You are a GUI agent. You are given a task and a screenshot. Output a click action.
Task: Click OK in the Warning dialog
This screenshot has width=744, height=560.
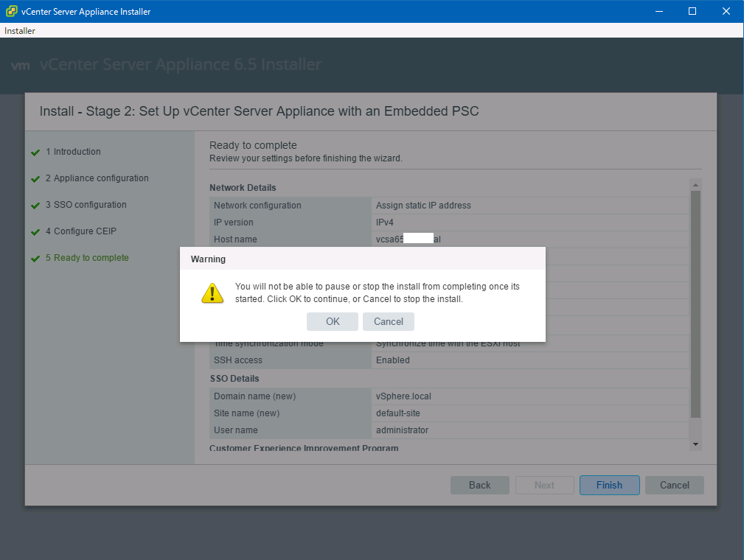[332, 321]
